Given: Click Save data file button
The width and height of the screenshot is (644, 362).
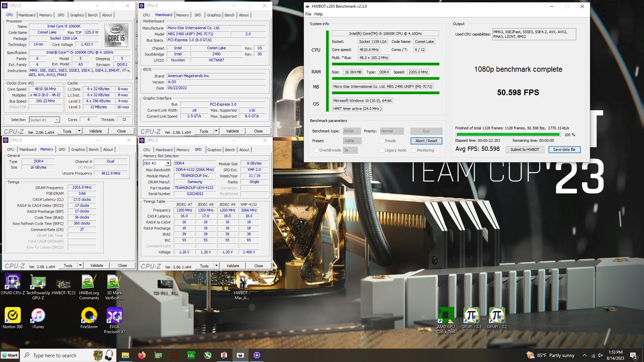Looking at the screenshot, I should click(564, 150).
